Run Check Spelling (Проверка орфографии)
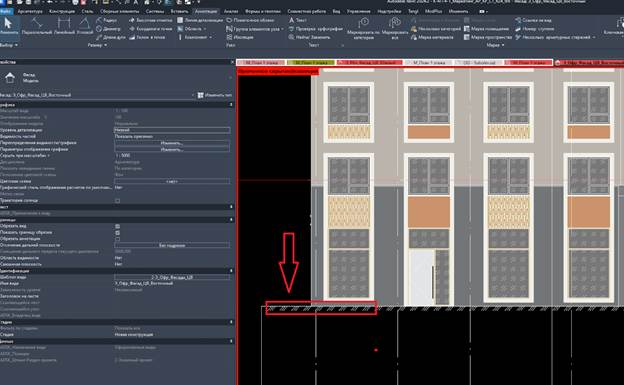This screenshot has width=624, height=385. pyautogui.click(x=316, y=29)
